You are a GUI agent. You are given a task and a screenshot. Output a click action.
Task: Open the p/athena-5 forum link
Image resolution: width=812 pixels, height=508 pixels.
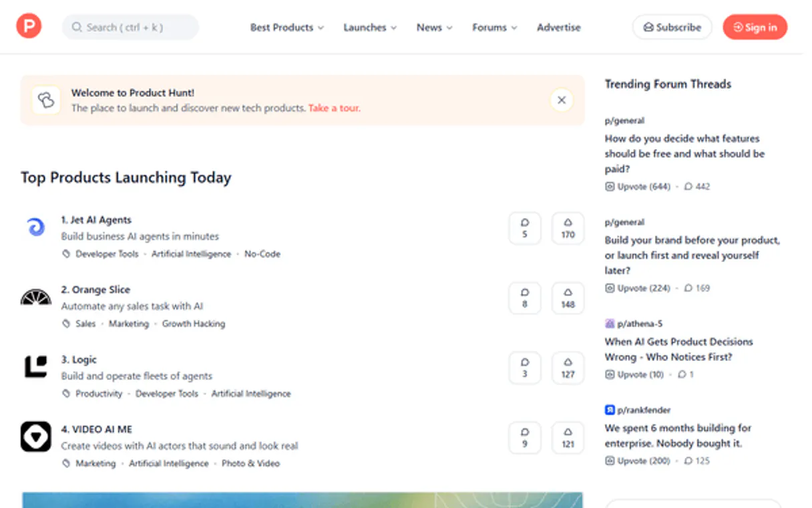640,324
